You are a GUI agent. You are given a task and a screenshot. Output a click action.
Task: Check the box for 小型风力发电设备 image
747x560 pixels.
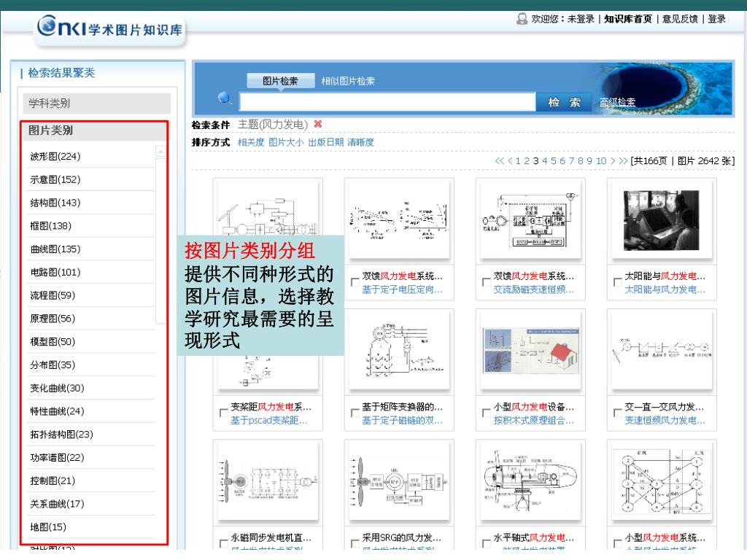[x=486, y=413]
